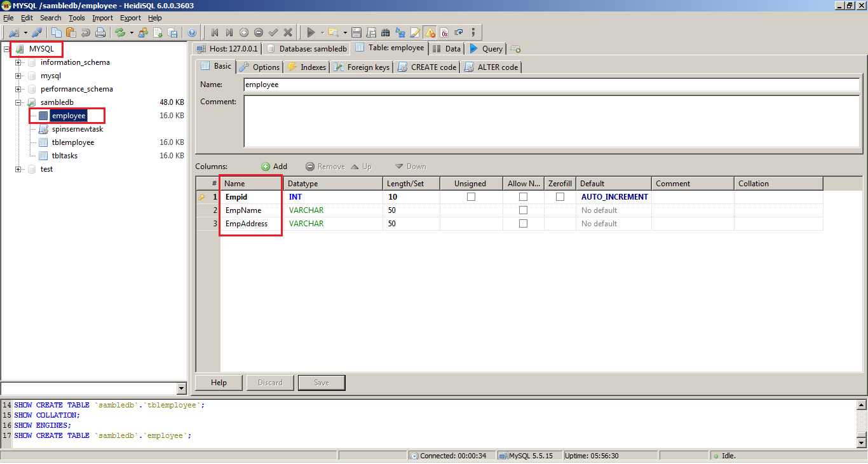Screen dimensions: 868x464
Task: Click the Help button below columns
Action: pos(219,383)
